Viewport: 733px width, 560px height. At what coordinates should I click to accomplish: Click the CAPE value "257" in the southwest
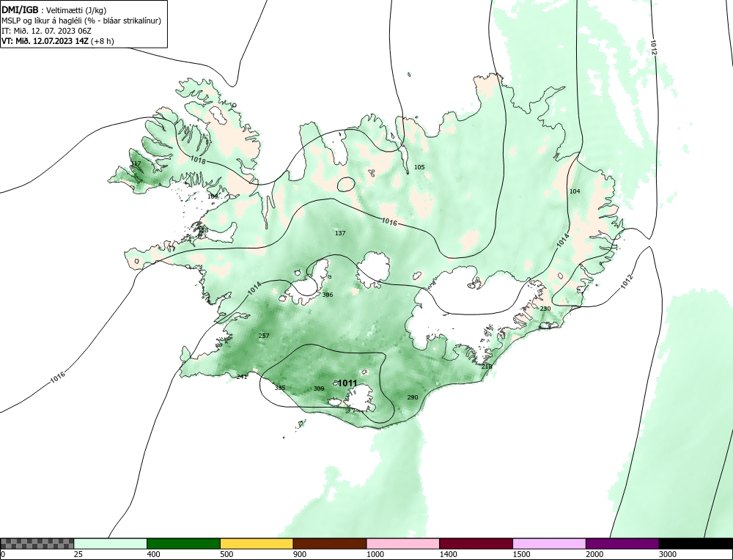click(264, 336)
